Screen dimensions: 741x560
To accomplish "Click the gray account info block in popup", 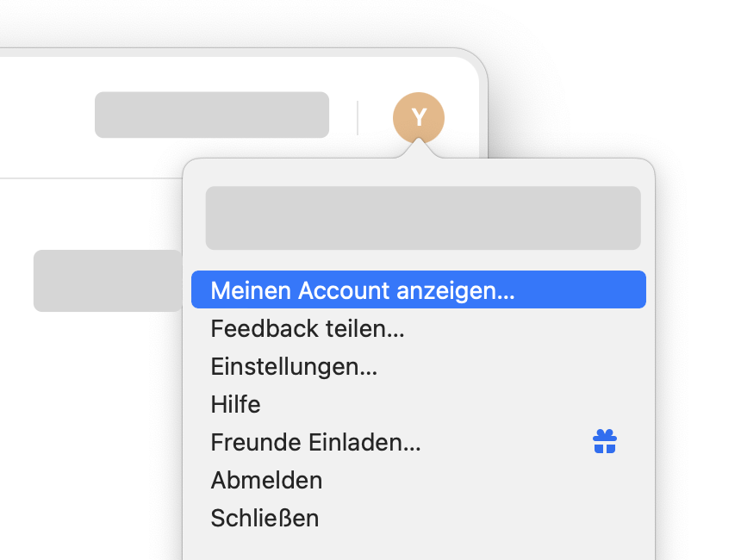I will (423, 218).
